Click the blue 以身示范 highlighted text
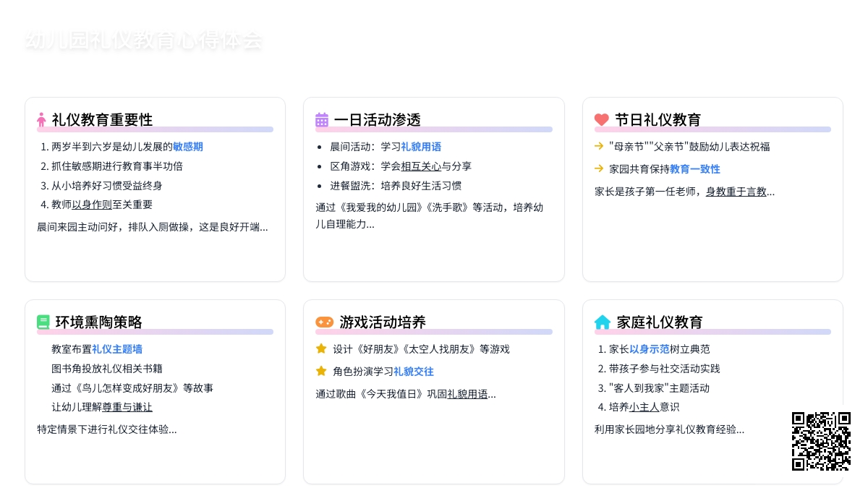 click(649, 349)
